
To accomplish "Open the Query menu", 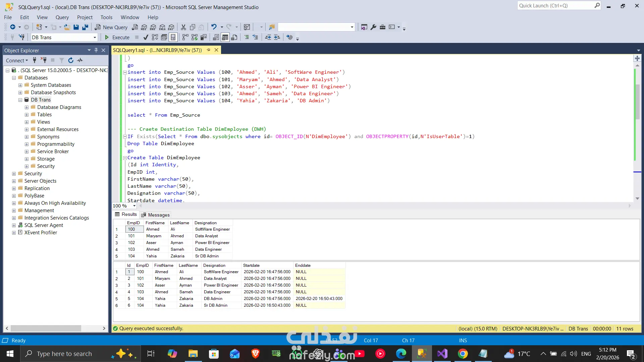I will click(x=62, y=17).
